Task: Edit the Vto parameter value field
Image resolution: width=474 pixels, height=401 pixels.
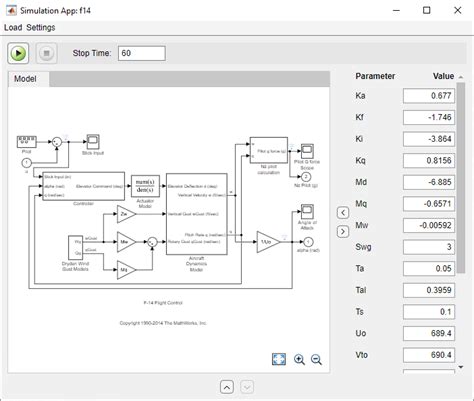Action: point(429,355)
